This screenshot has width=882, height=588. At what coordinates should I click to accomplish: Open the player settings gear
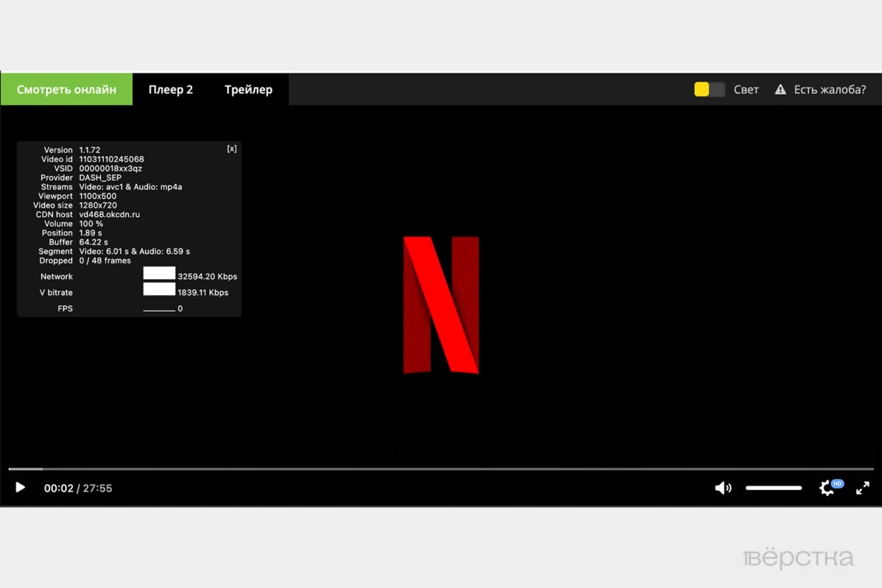click(827, 489)
